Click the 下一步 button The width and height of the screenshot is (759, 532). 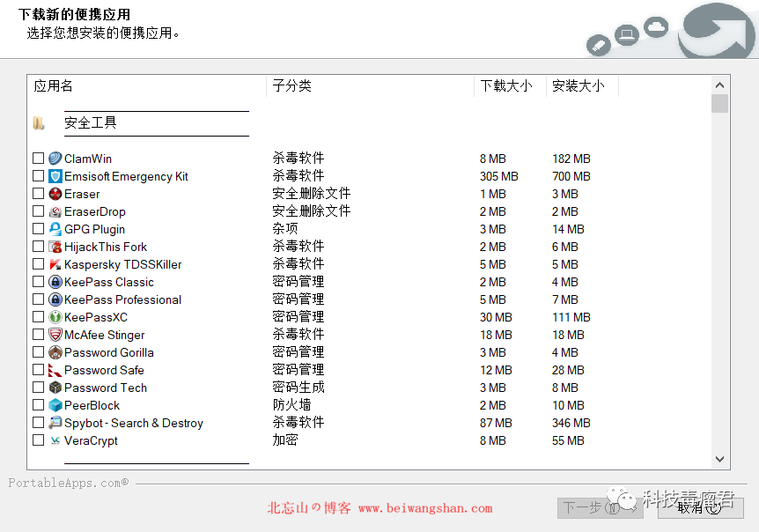[601, 509]
